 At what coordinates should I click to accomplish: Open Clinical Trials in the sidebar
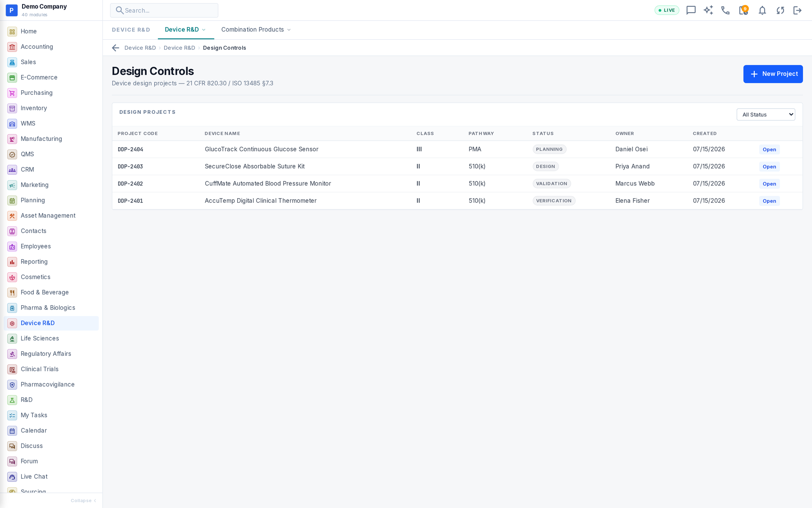(x=51, y=369)
